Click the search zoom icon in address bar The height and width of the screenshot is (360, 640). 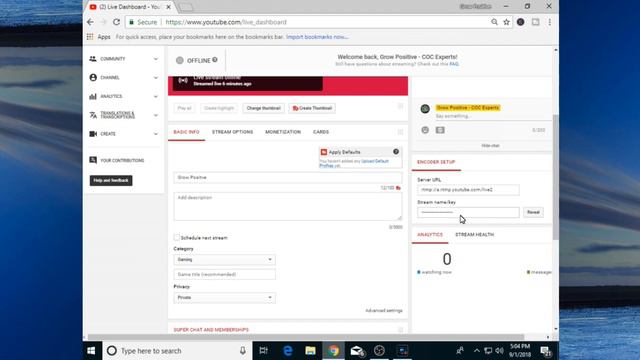494,22
